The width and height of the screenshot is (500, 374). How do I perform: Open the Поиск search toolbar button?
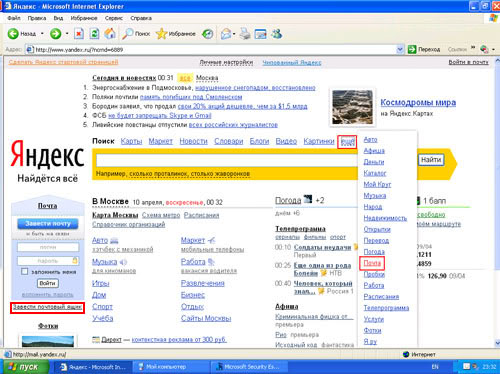136,34
